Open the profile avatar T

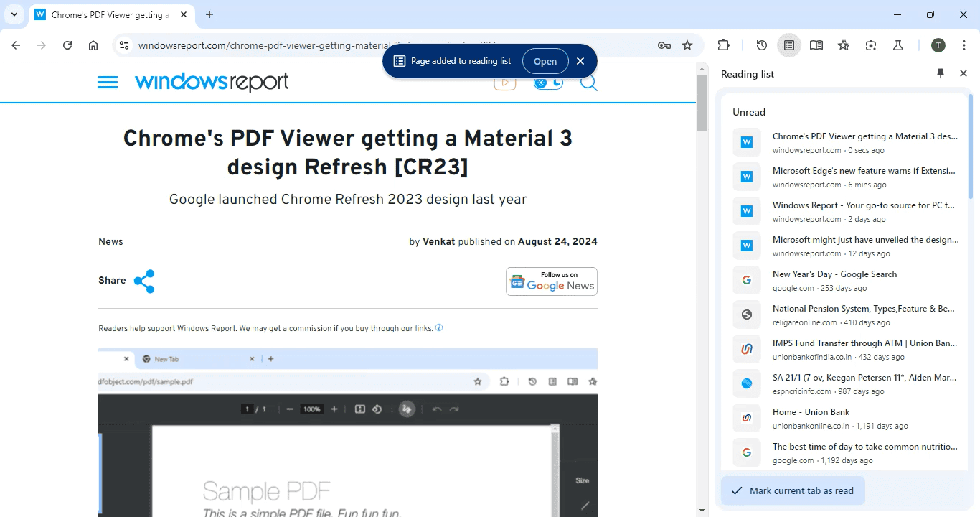click(x=938, y=45)
